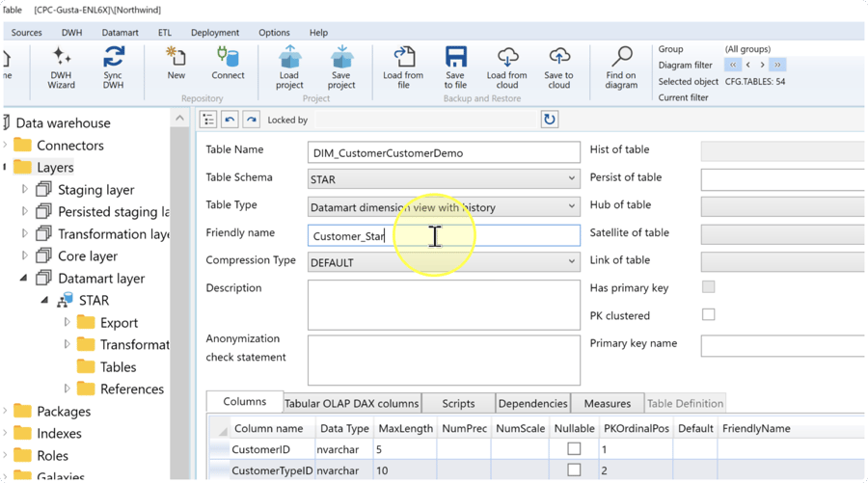Toggle the PK clustered checkbox
Viewport: 868px width, 483px height.
[708, 314]
